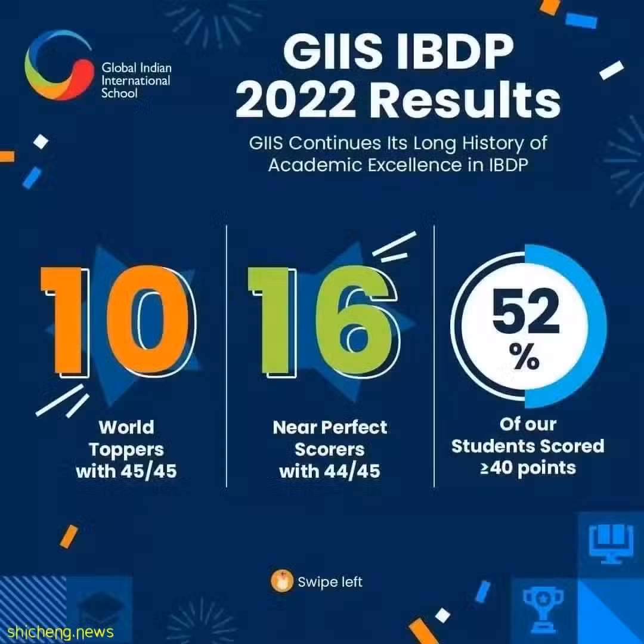This screenshot has width=644, height=644.
Task: Click the graduation cap icon tile
Action: (x=100, y=610)
